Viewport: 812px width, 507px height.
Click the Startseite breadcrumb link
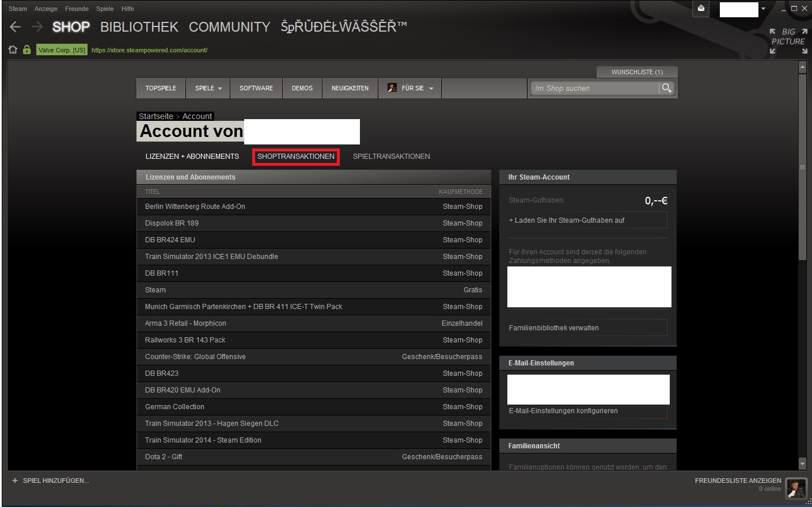(156, 116)
